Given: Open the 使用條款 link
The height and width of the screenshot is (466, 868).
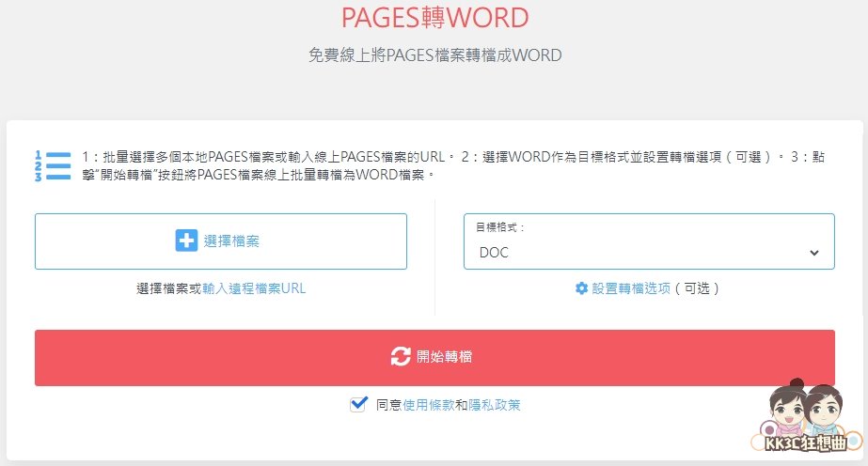Looking at the screenshot, I should (429, 405).
